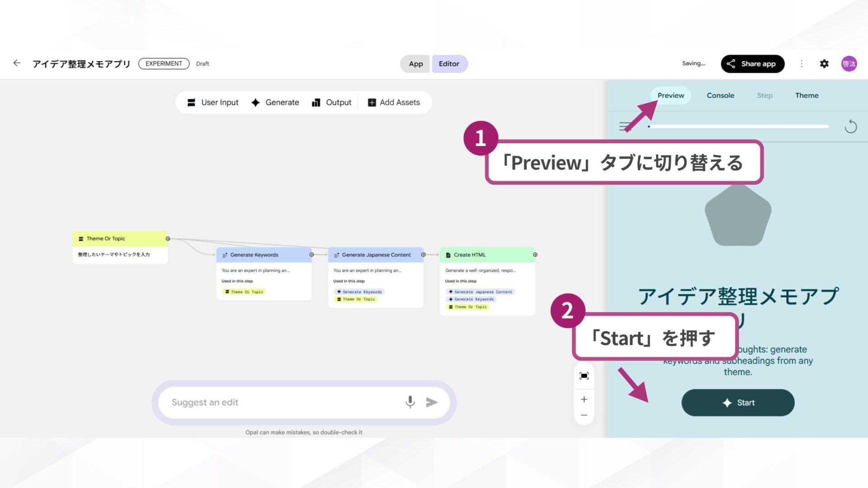Screen dimensions: 868x488
Task: Fit the workflow to screen using frame icon
Action: tap(584, 375)
